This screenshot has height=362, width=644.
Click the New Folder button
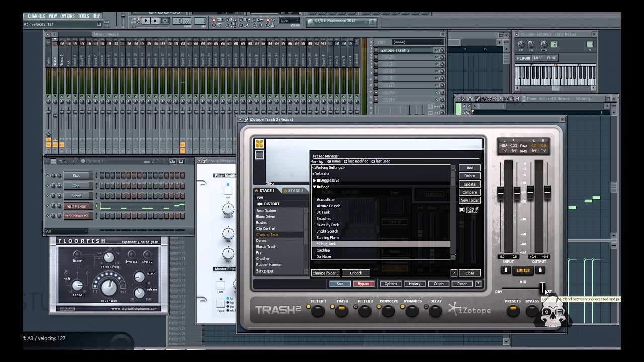(469, 200)
